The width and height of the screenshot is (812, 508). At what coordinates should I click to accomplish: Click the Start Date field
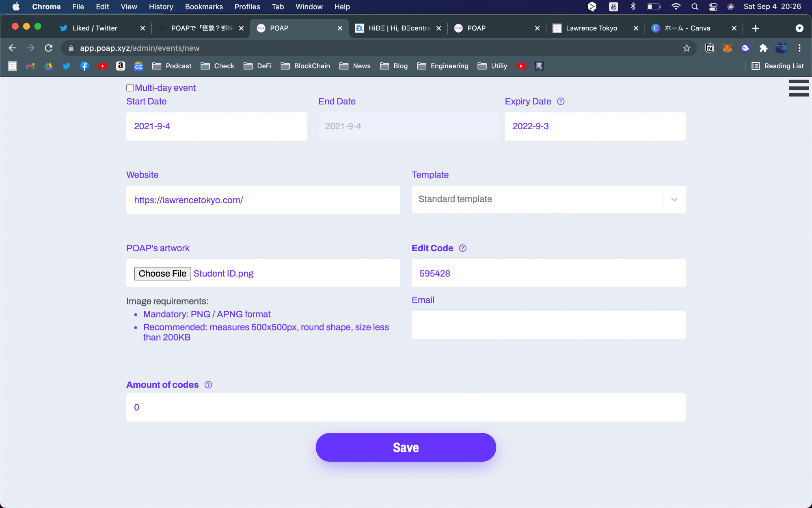(x=216, y=126)
